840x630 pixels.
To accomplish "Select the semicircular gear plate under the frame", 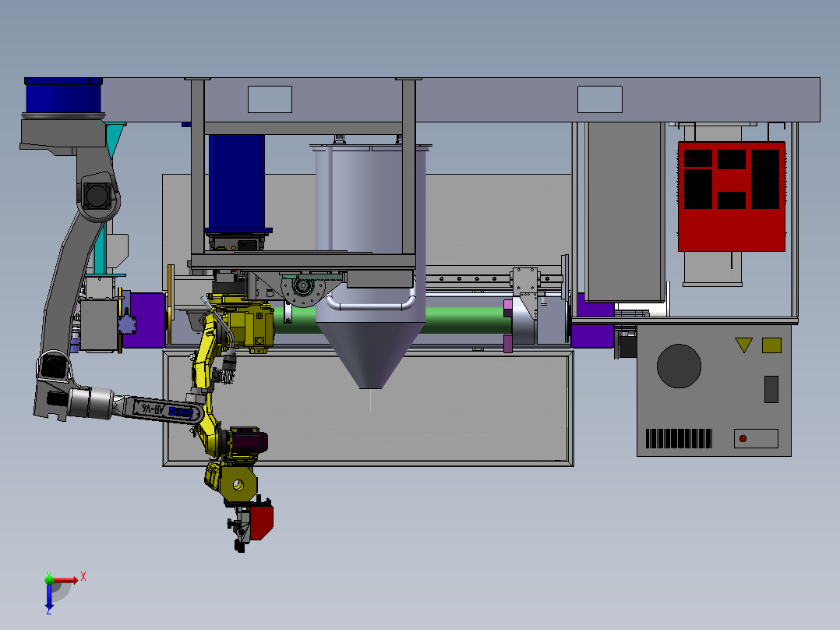I will [x=303, y=291].
